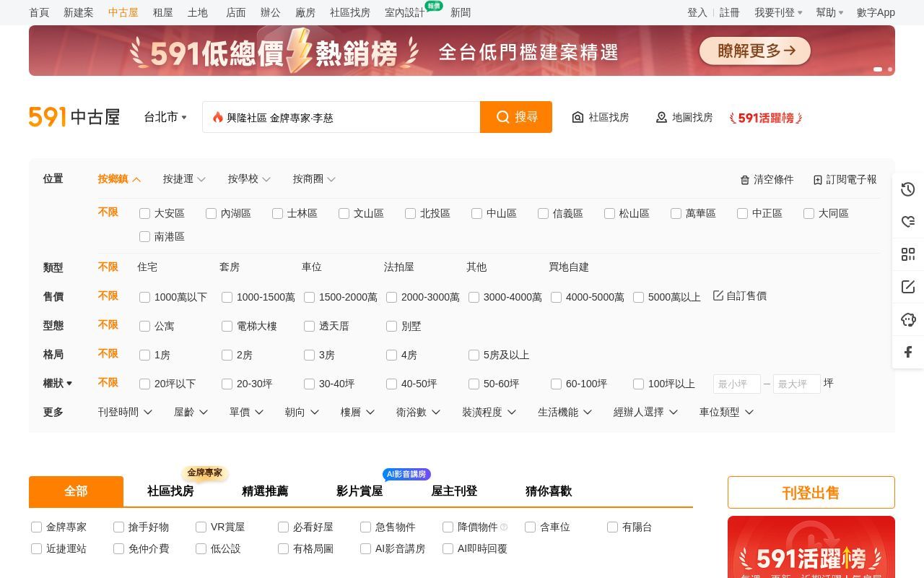Open the 室內設計 top navigation item

tap(405, 12)
